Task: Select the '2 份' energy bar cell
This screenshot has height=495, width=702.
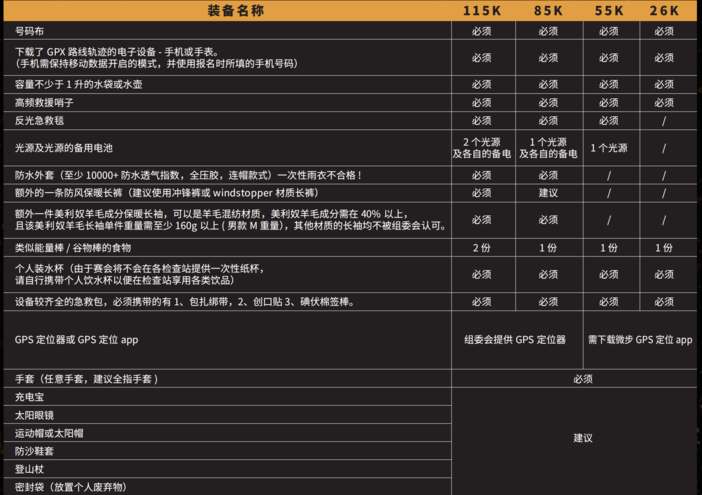Action: point(481,247)
